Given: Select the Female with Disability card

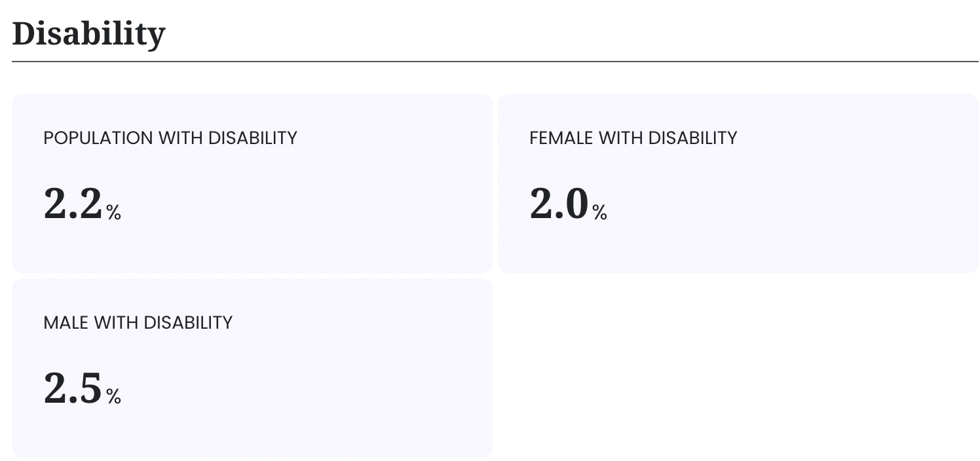Looking at the screenshot, I should click(738, 183).
